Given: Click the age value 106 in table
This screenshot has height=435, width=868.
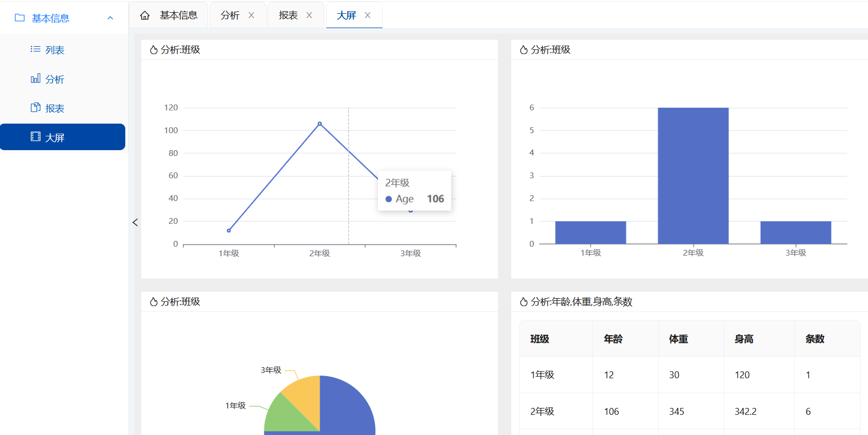Looking at the screenshot, I should 612,412.
